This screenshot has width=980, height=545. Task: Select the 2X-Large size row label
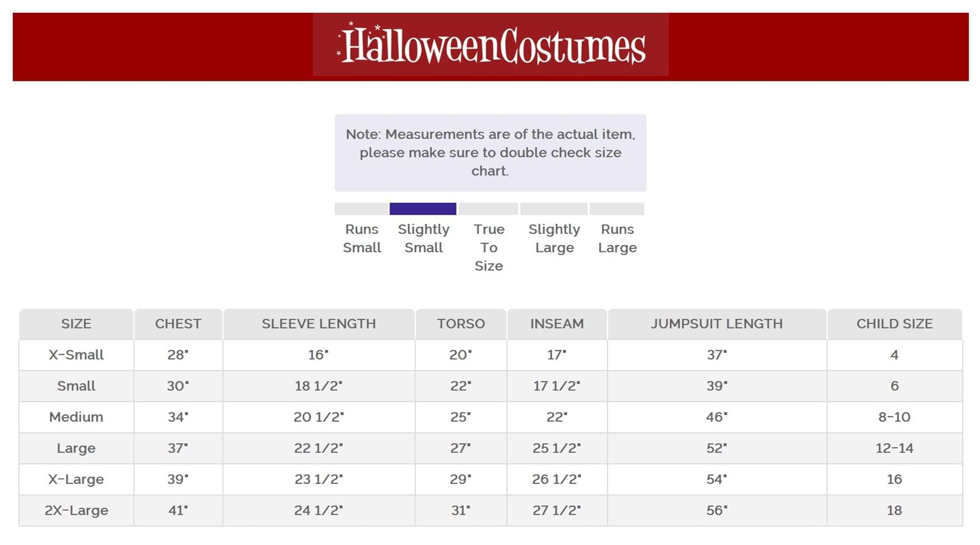point(76,510)
